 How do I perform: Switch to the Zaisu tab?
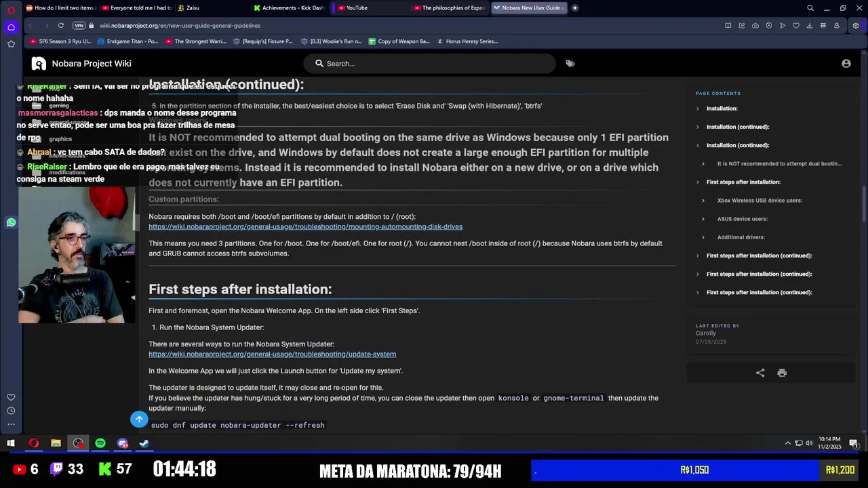(212, 8)
